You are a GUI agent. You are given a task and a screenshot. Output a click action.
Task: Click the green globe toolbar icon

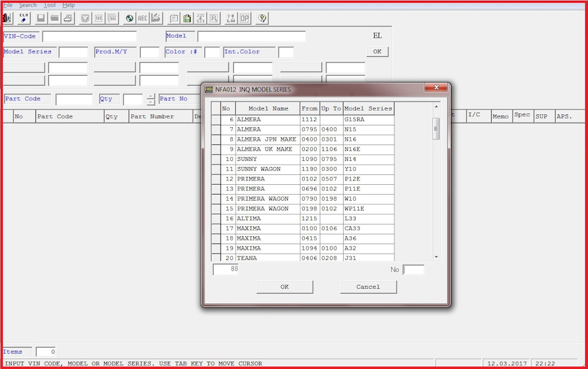129,18
